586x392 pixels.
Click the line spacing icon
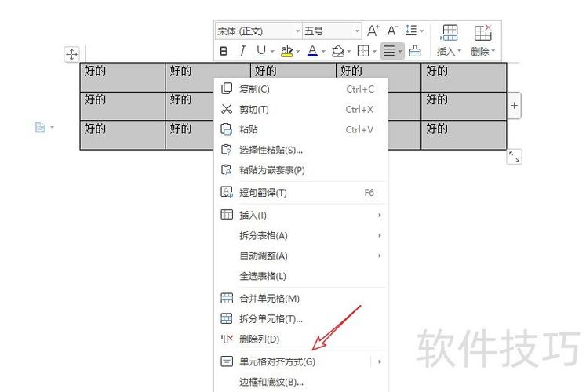411,31
